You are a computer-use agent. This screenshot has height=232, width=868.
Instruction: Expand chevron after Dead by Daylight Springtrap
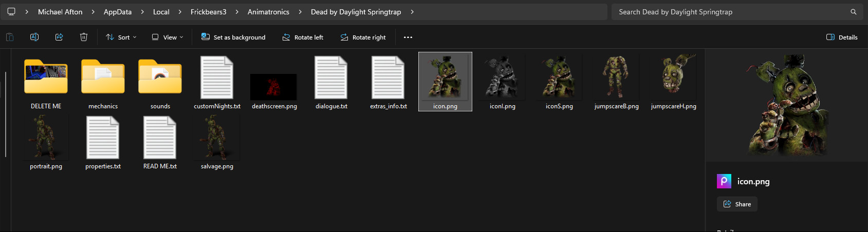click(x=412, y=12)
